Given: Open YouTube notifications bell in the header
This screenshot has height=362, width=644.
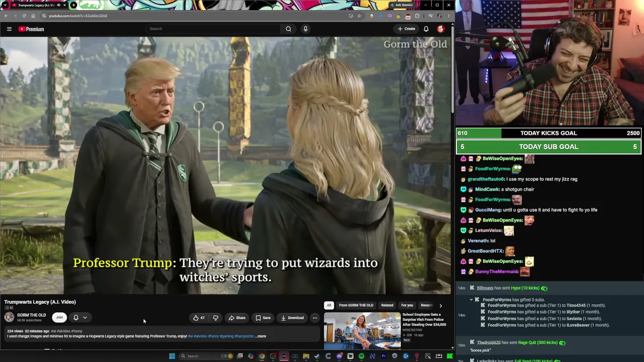Looking at the screenshot, I should (x=426, y=29).
